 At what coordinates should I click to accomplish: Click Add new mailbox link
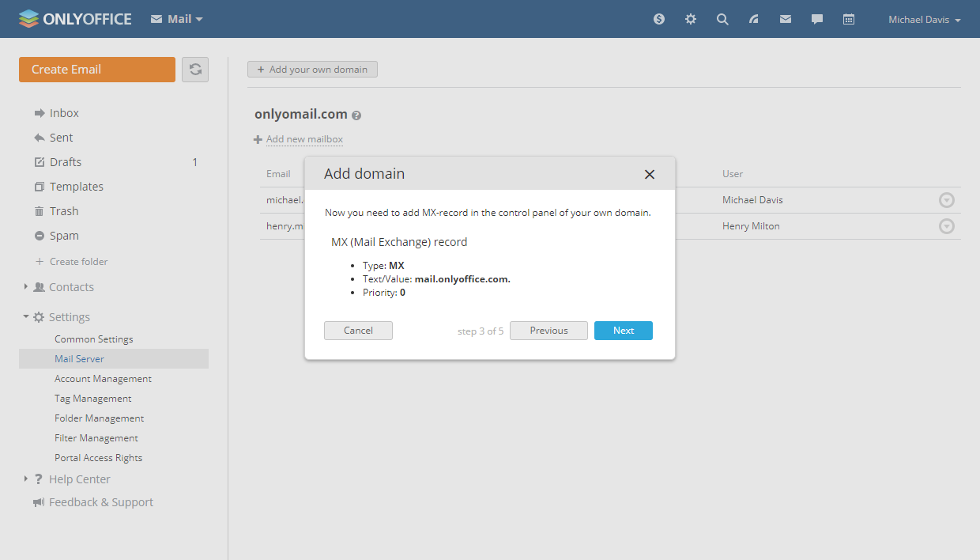[304, 139]
